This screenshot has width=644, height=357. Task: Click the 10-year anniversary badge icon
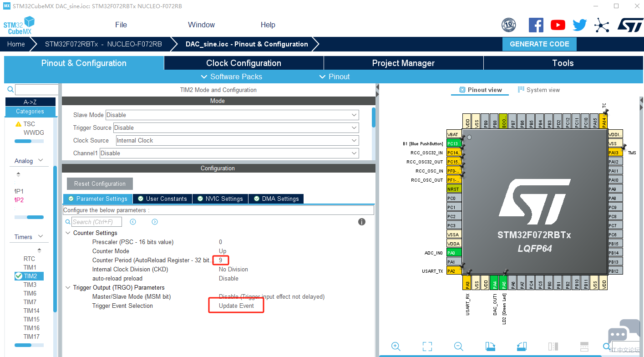pos(509,25)
